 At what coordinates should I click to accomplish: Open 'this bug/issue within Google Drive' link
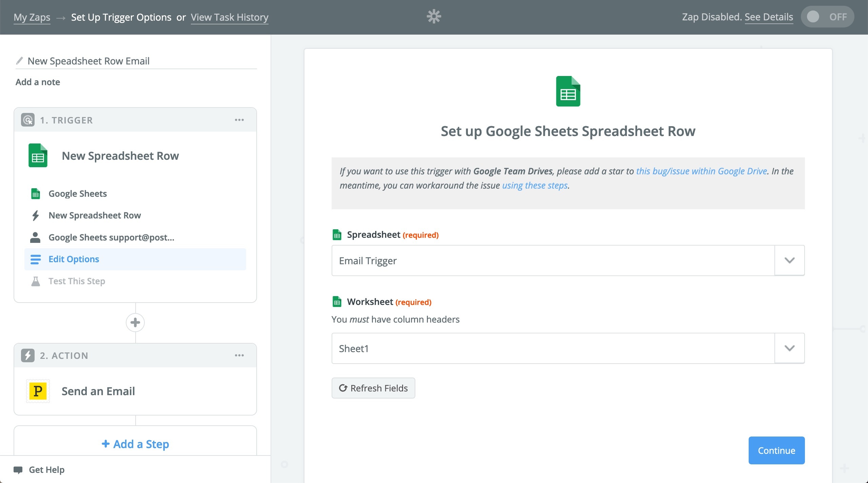pos(702,171)
